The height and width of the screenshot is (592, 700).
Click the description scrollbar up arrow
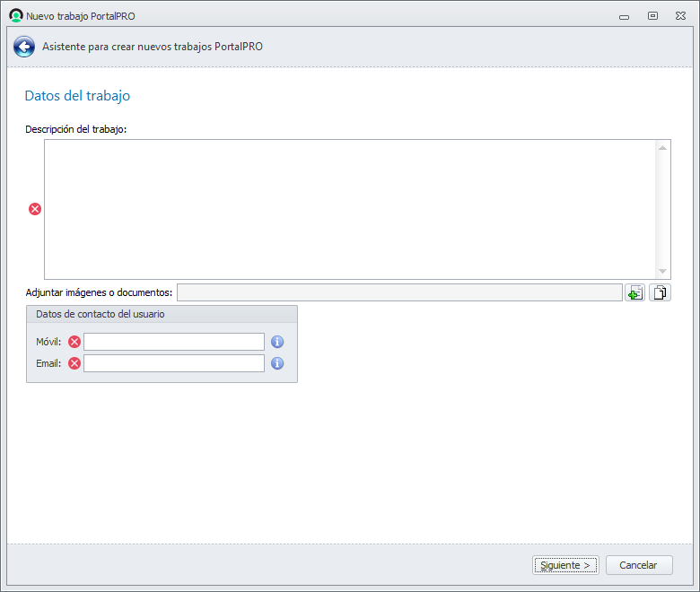(x=662, y=148)
